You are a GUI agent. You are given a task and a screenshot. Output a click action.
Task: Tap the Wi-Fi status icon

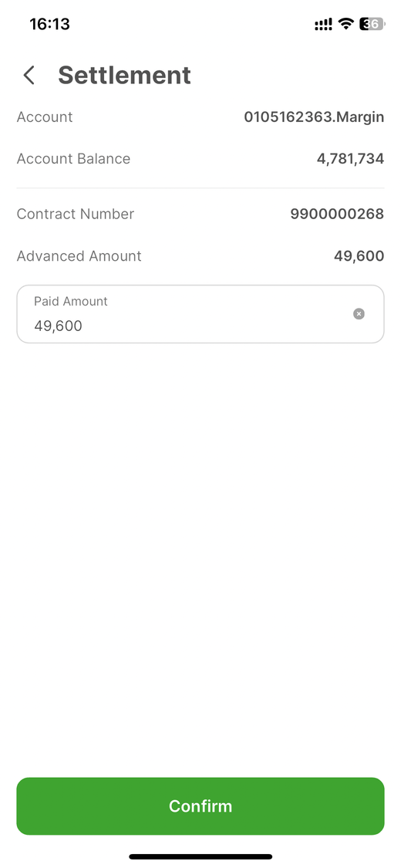pos(346,24)
